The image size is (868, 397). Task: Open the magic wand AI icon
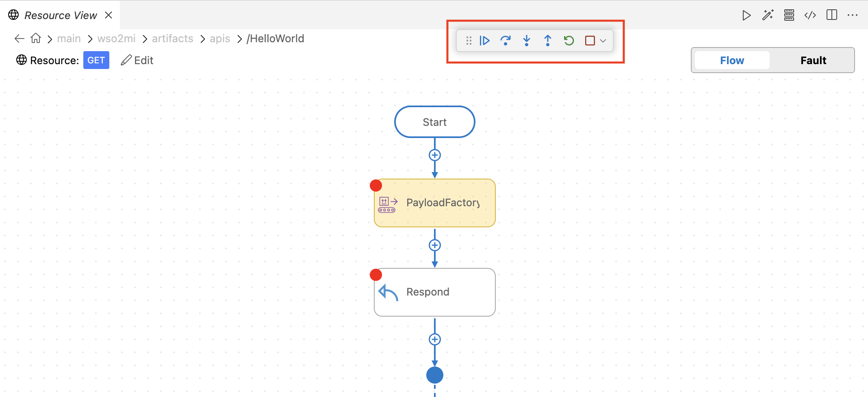click(x=768, y=15)
